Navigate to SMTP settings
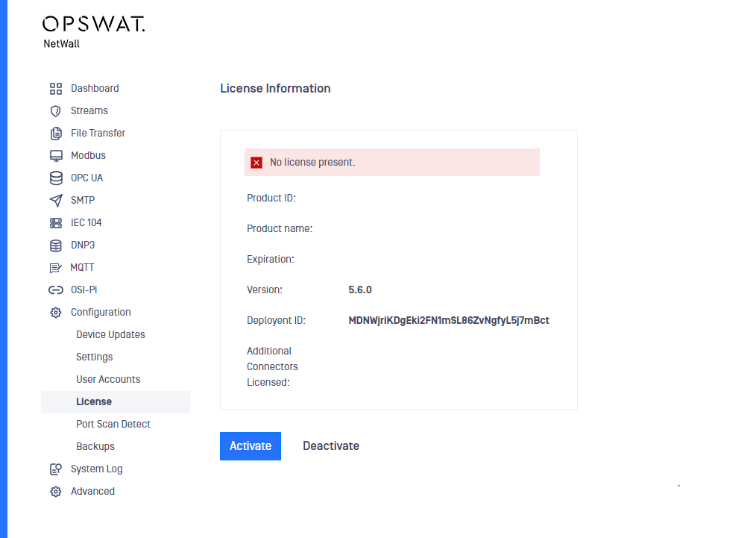 (83, 200)
